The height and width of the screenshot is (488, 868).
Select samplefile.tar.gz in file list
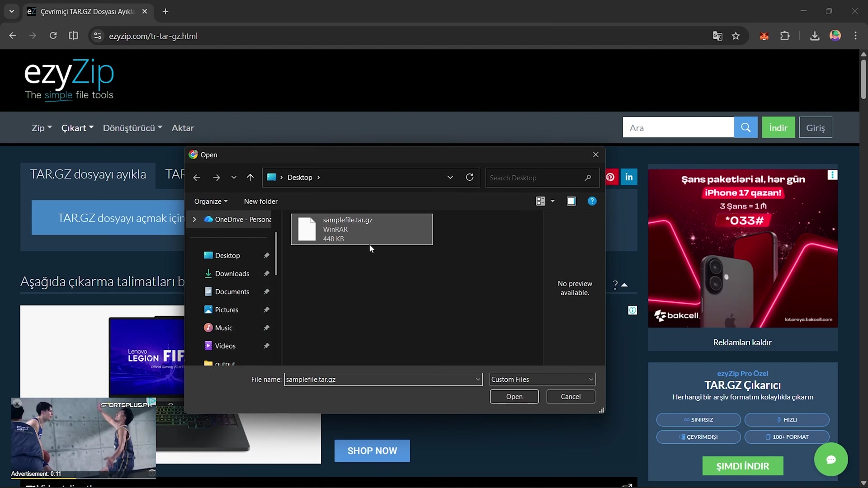361,229
